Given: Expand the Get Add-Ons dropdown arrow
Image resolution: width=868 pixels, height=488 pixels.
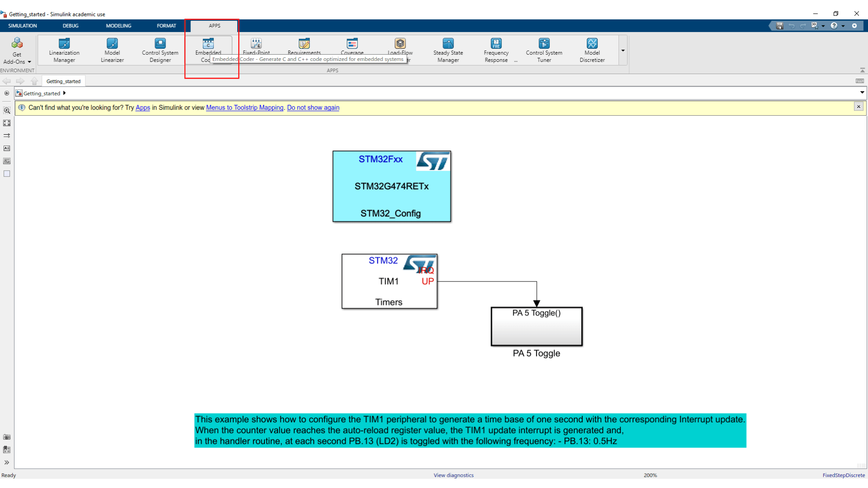Looking at the screenshot, I should click(x=29, y=62).
